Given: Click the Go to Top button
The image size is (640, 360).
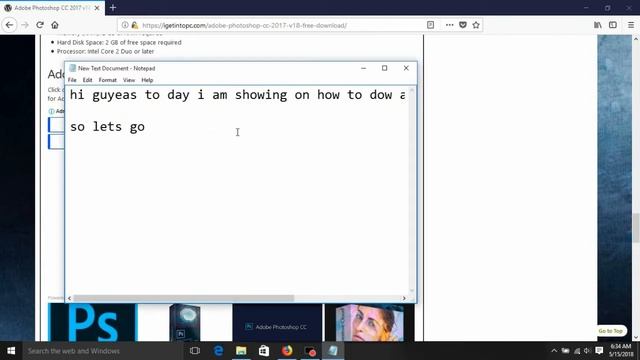Looking at the screenshot, I should tap(611, 331).
